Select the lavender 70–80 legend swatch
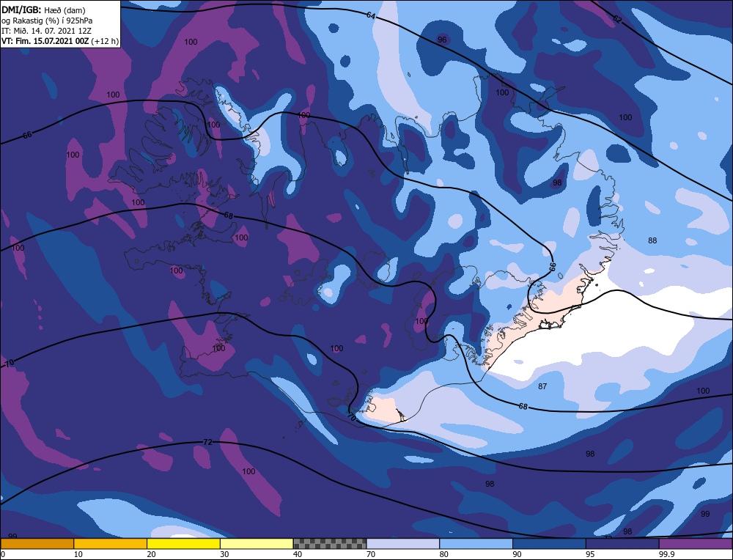The height and width of the screenshot is (560, 733). [403, 543]
